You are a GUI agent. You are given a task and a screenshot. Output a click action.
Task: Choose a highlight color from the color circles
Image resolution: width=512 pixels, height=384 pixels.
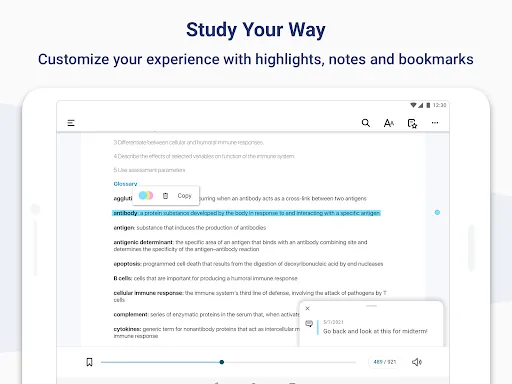[146, 195]
